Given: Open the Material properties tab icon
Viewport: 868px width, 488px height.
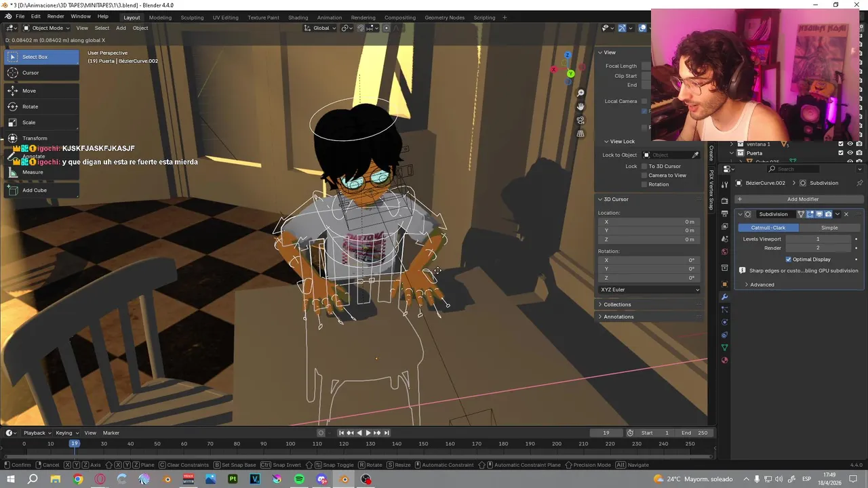Looking at the screenshot, I should click(x=725, y=360).
